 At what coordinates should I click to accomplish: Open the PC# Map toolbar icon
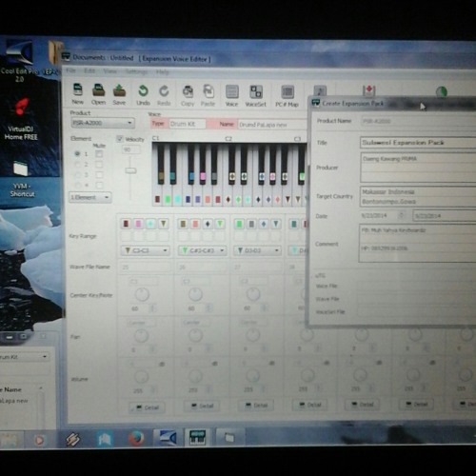288,96
